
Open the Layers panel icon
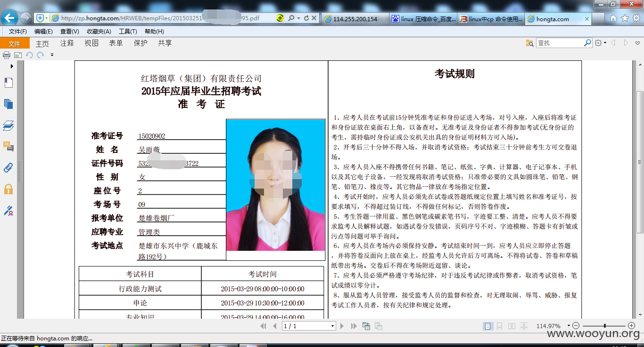(x=8, y=125)
